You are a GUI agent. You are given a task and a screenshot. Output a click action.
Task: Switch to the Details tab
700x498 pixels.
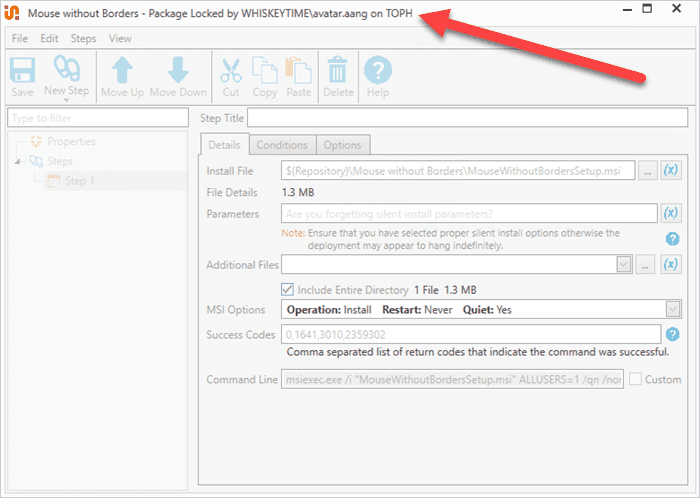click(x=224, y=145)
